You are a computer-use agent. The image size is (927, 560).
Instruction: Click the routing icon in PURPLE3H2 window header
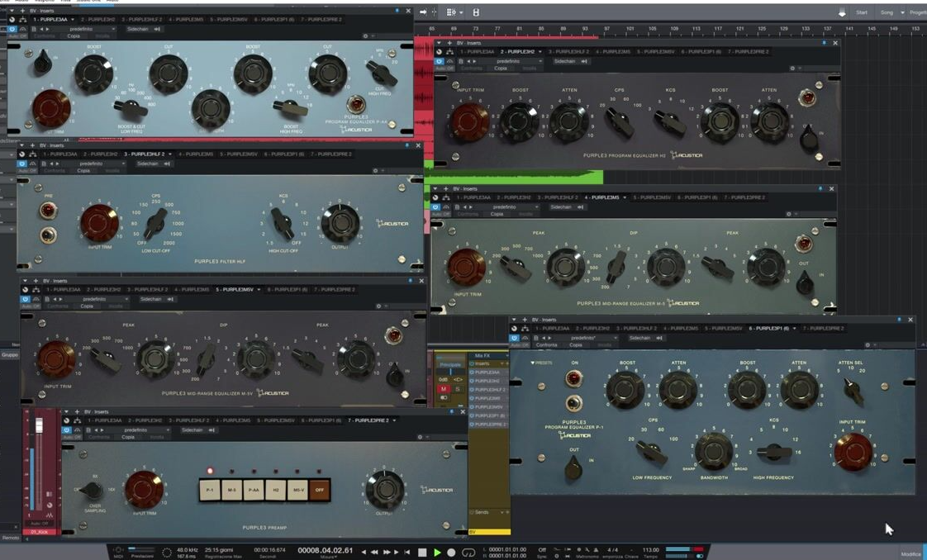[x=450, y=52]
